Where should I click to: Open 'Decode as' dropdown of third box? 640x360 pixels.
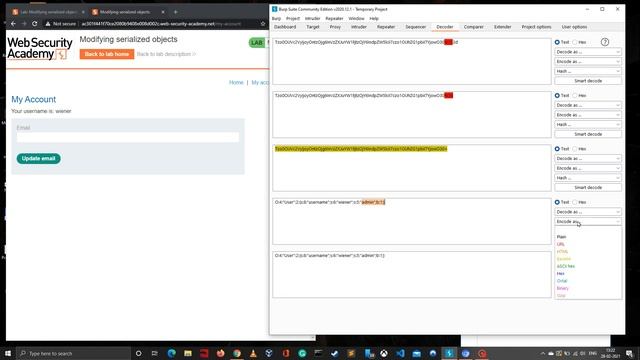[x=588, y=158]
